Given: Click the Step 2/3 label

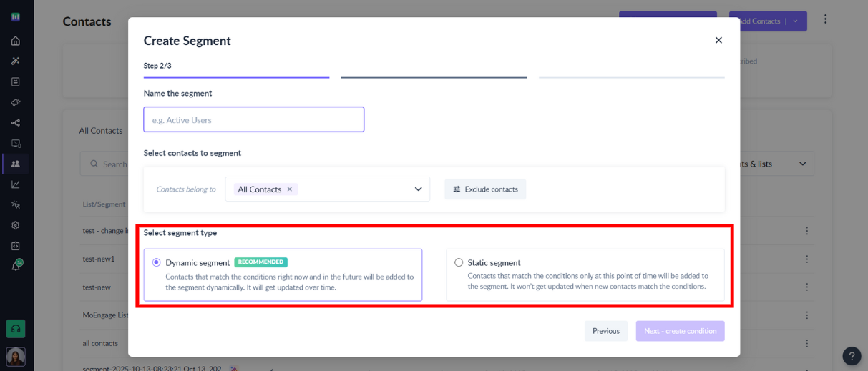Looking at the screenshot, I should click(157, 66).
